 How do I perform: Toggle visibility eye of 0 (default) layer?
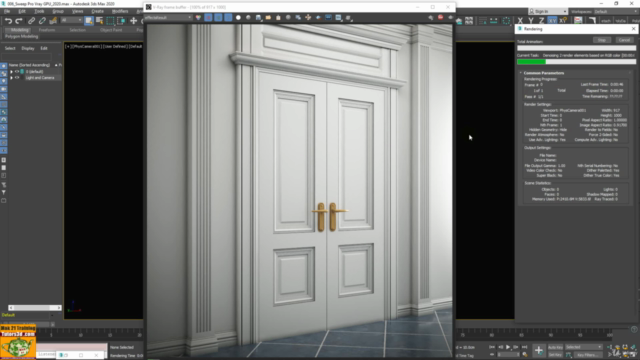click(x=17, y=71)
